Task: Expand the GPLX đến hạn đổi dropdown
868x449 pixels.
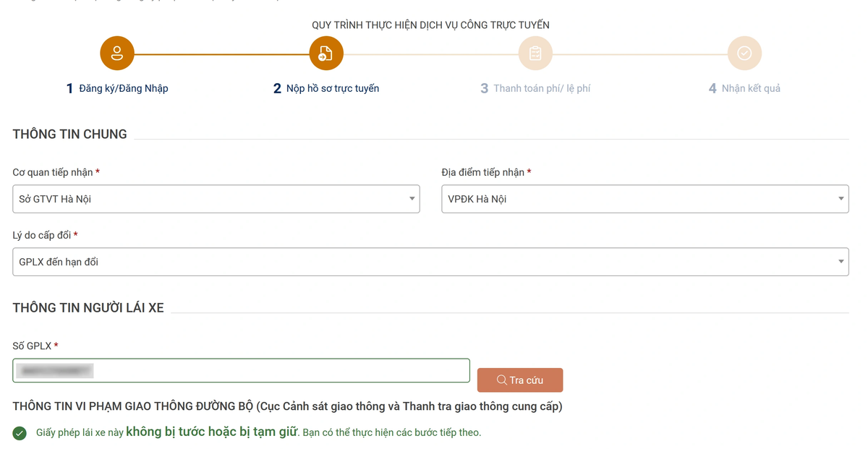Action: click(x=430, y=261)
